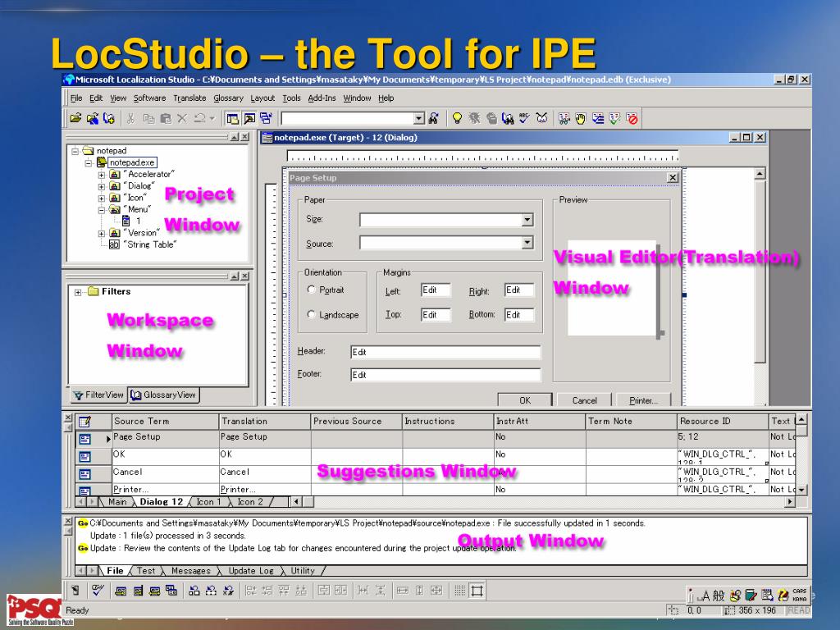Collapse the "Menu" tree node

click(101, 210)
